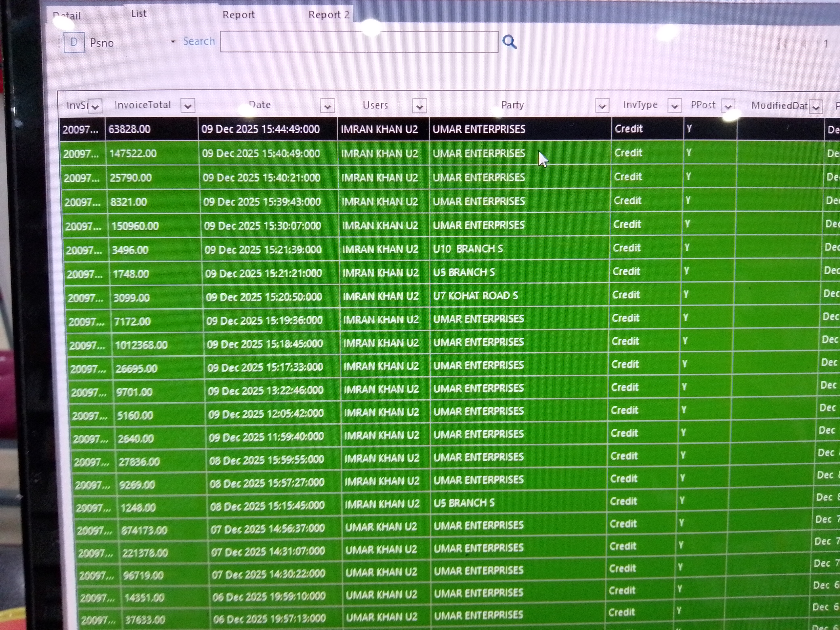Screen dimensions: 840x630
Task: Switch to the Report tab
Action: 238,15
